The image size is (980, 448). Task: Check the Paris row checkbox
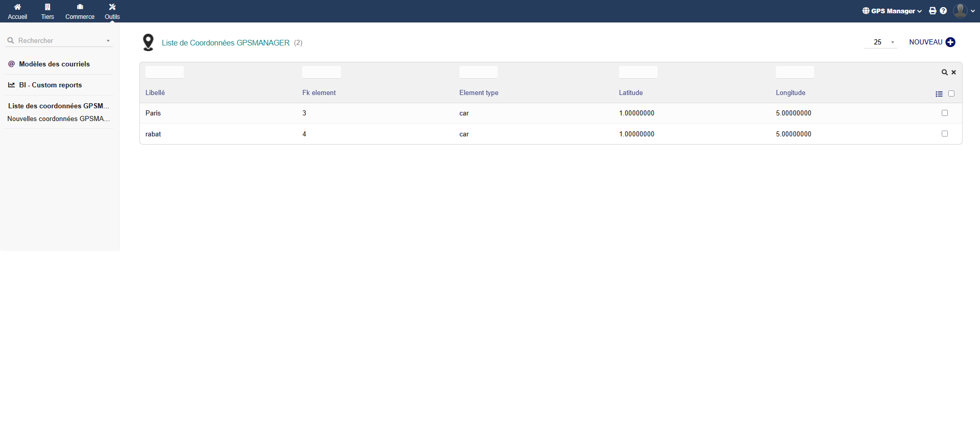[x=945, y=113]
